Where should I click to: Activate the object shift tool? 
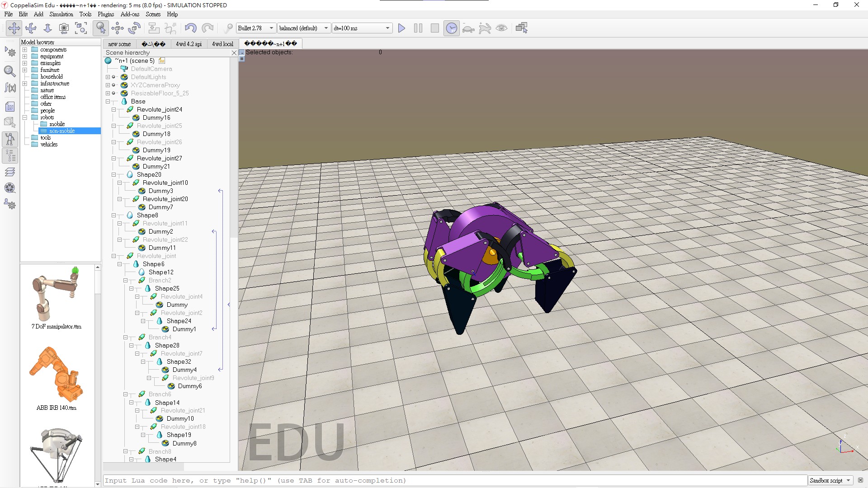coord(118,28)
